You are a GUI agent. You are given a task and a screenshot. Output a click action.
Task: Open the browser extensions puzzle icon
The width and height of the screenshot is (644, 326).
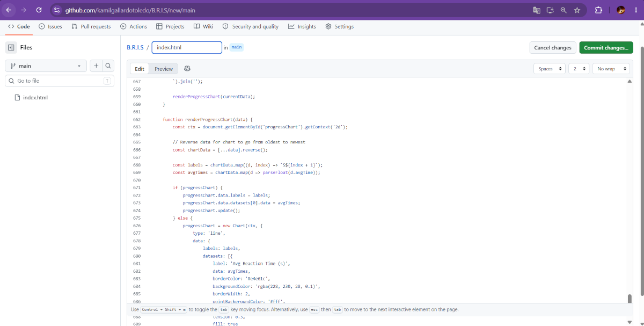coord(598,10)
